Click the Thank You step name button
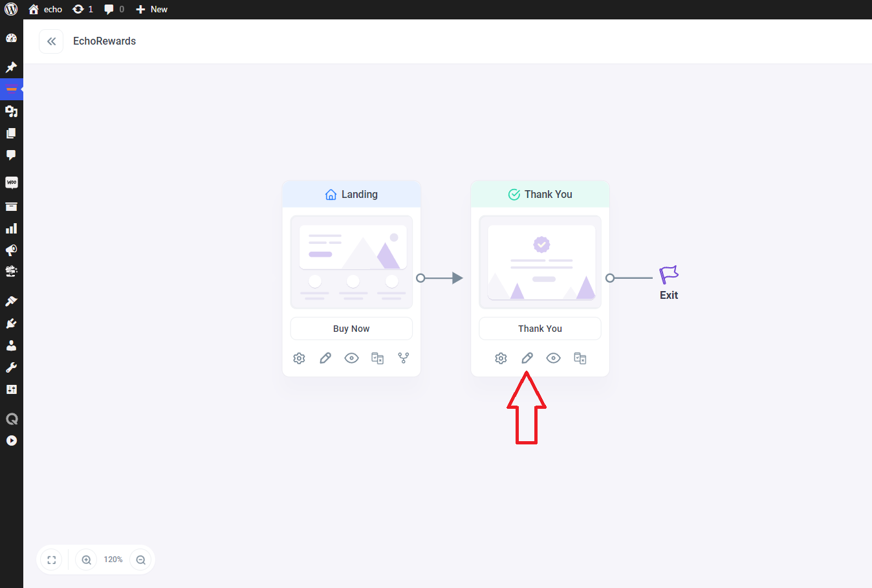 coord(540,329)
